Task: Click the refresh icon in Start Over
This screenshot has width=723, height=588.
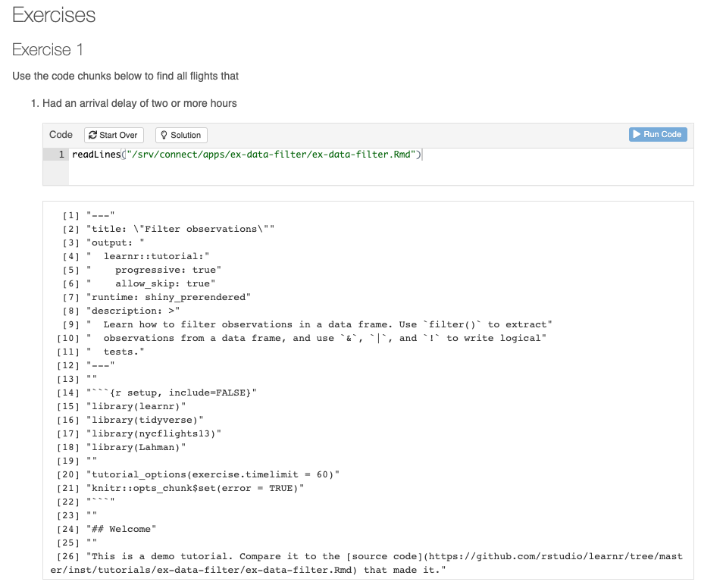Action: 92,135
